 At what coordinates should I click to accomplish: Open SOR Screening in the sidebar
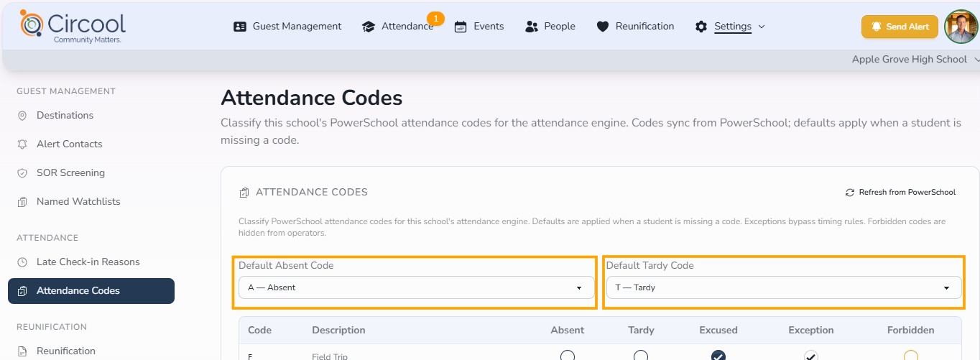tap(70, 173)
